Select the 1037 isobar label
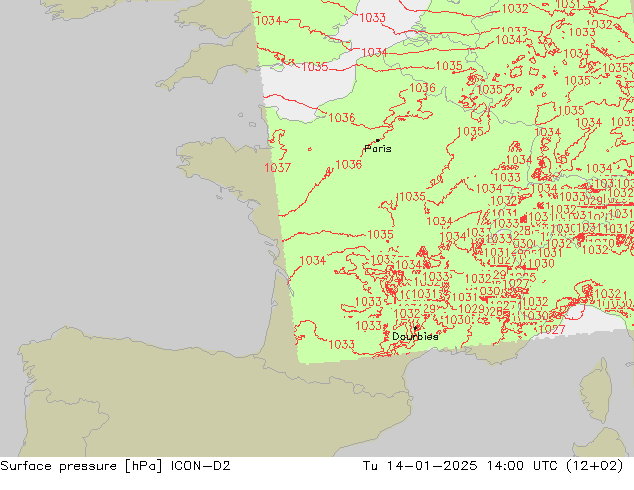 coord(277,167)
